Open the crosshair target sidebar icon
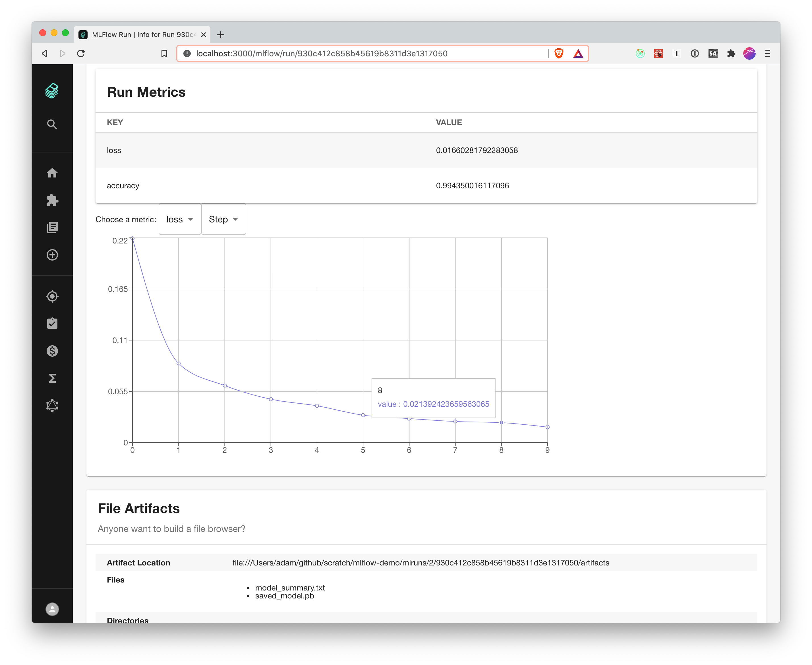The image size is (812, 665). (52, 296)
